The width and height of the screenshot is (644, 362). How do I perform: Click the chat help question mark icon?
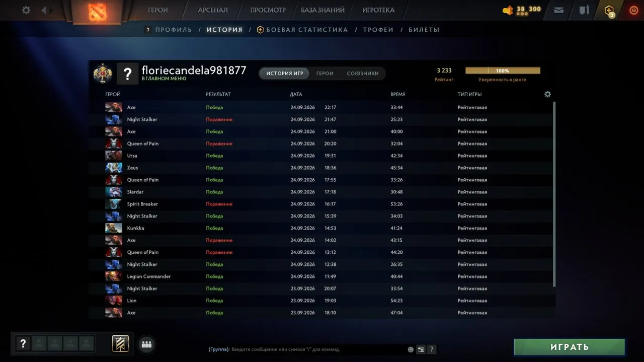(432, 349)
